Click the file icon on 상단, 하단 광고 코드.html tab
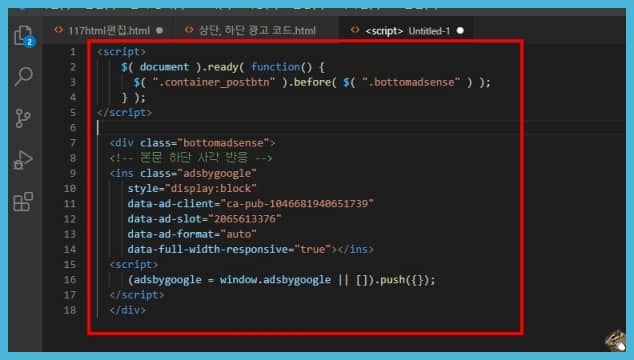This screenshot has width=634, height=360. click(x=189, y=30)
